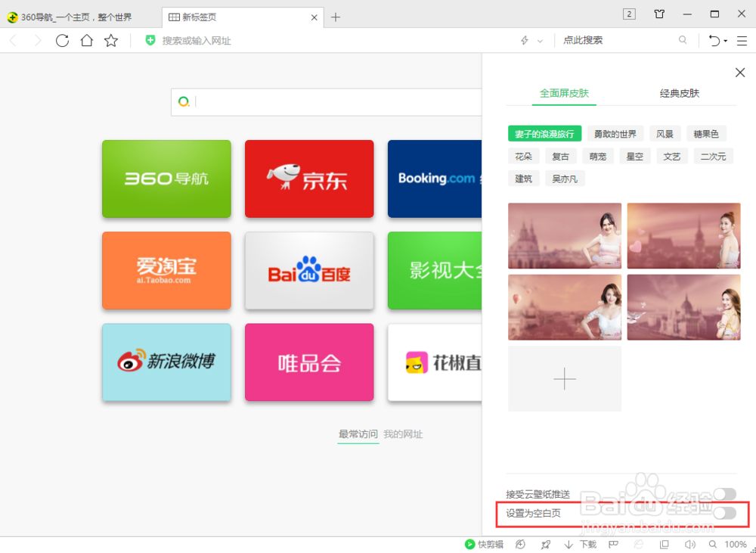
Task: Select the 吴亦凡 skin tag
Action: [565, 179]
